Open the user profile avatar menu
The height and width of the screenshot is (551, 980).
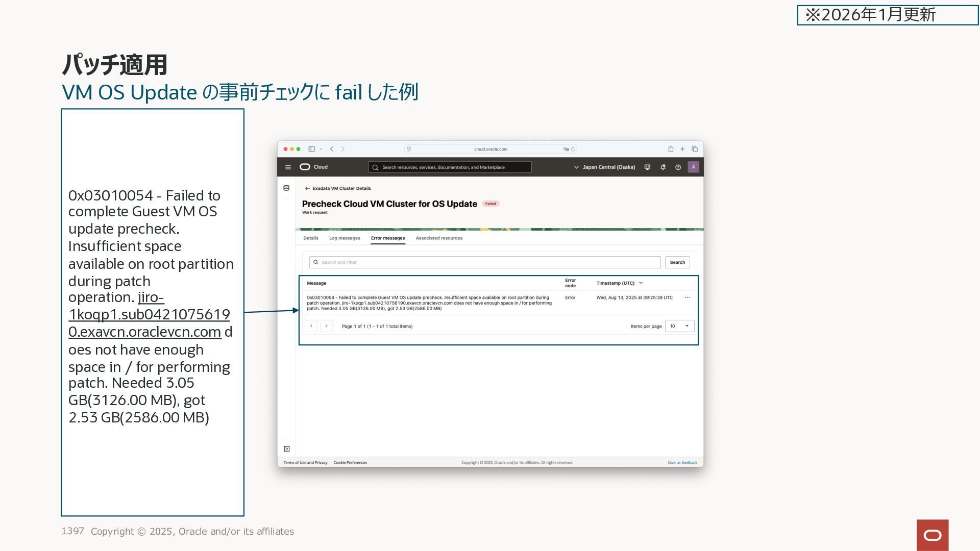coord(693,167)
